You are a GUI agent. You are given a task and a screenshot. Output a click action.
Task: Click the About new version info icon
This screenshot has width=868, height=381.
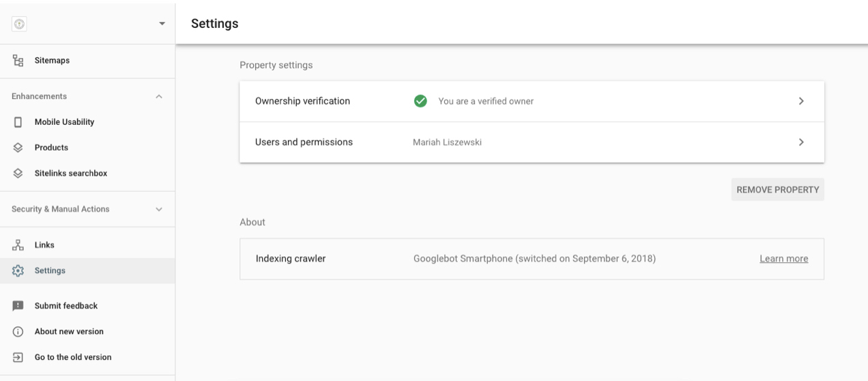(18, 332)
